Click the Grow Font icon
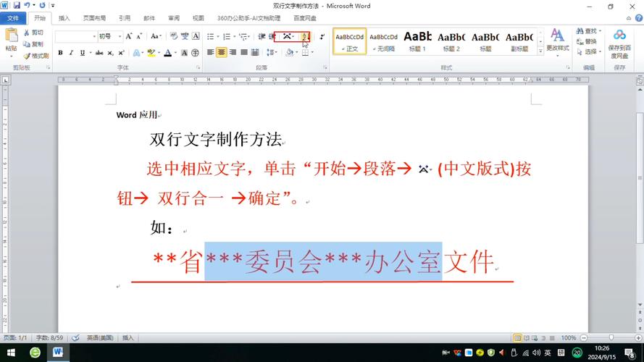644x362 pixels. click(129, 36)
